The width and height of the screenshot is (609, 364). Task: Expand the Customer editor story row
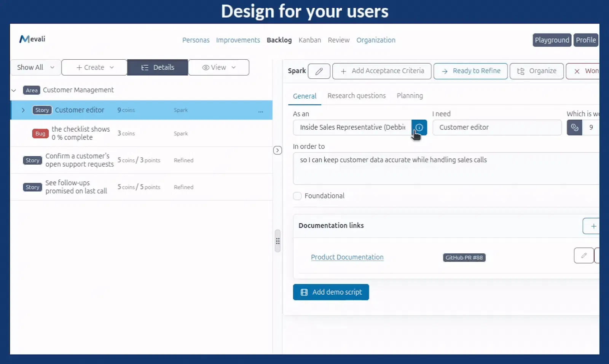23,110
